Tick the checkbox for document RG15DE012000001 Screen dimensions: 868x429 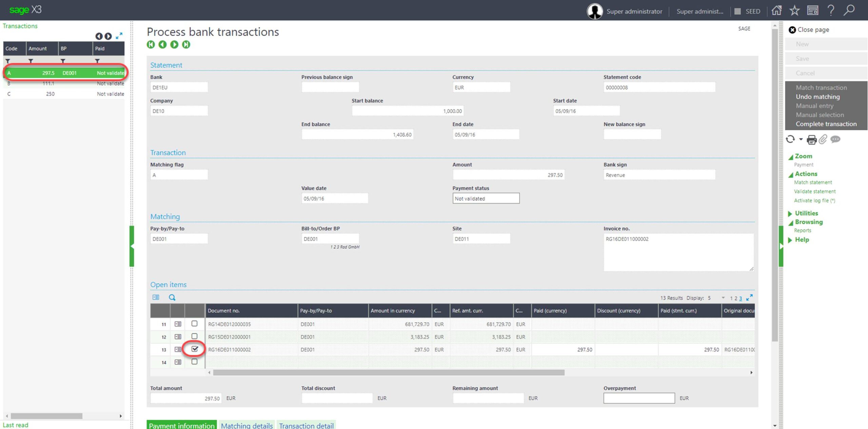[x=194, y=336]
